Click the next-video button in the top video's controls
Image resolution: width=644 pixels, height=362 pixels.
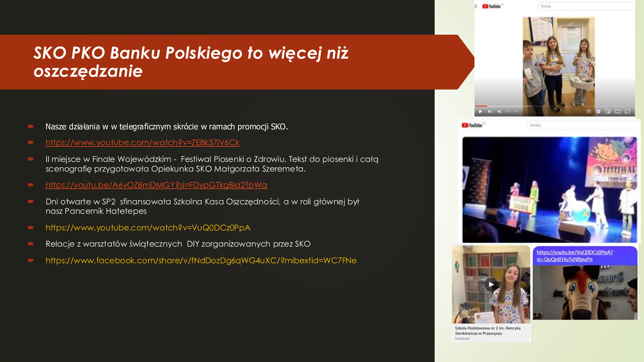pyautogui.click(x=490, y=111)
